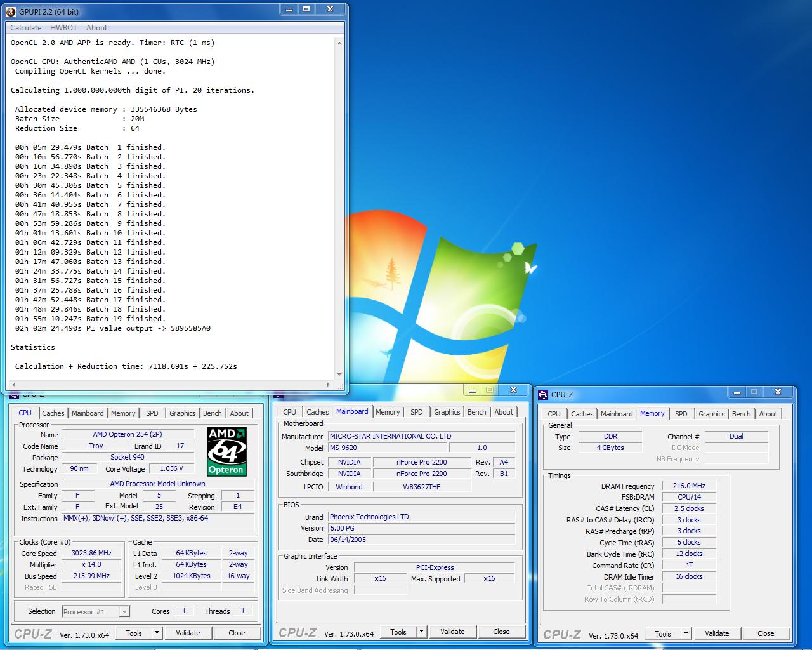Click Tools button in Memory window
This screenshot has width=812, height=650.
click(x=663, y=633)
